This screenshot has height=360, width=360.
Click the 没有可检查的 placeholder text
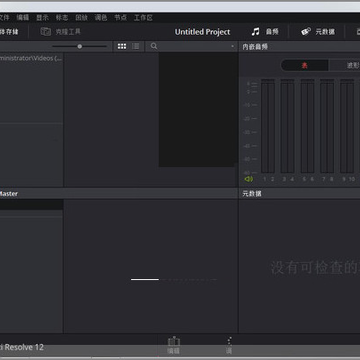pyautogui.click(x=315, y=268)
